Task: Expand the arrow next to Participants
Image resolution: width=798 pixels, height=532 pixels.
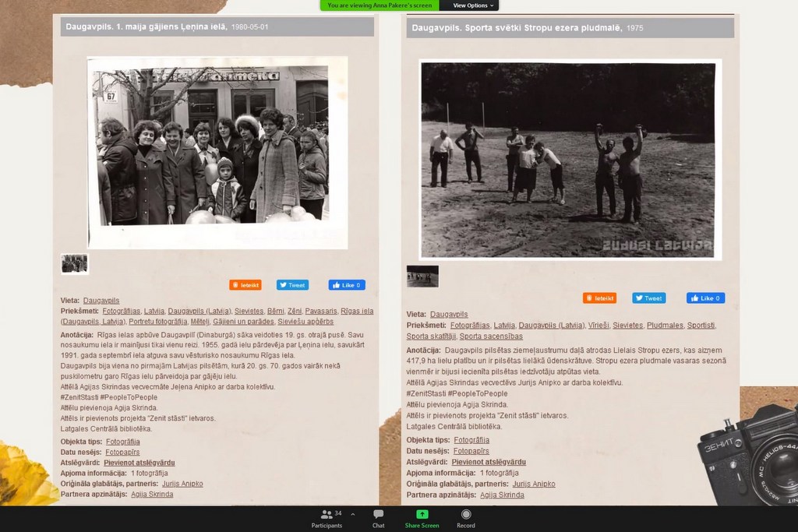Action: pyautogui.click(x=353, y=514)
